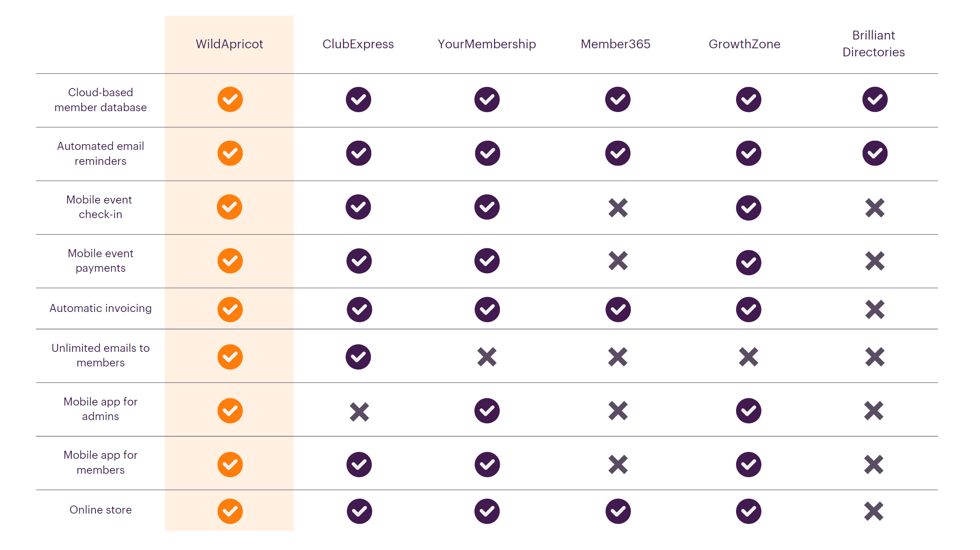Screen dimensions: 980x550
Task: Click Member365 X icon for Mobile app for members
Action: [618, 465]
